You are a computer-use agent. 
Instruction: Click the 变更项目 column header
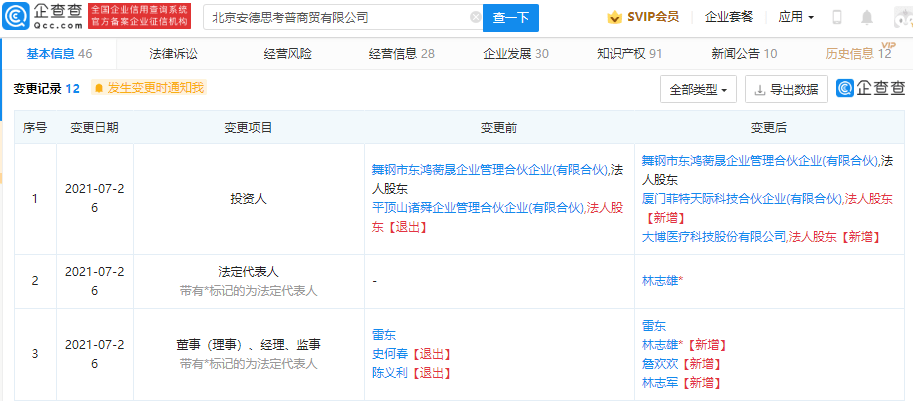249,127
